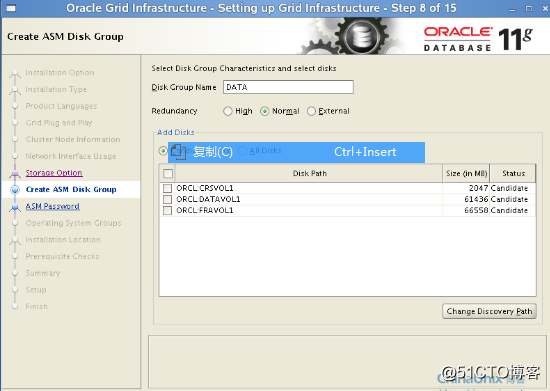Click the Disk Group Name input field

[288, 87]
